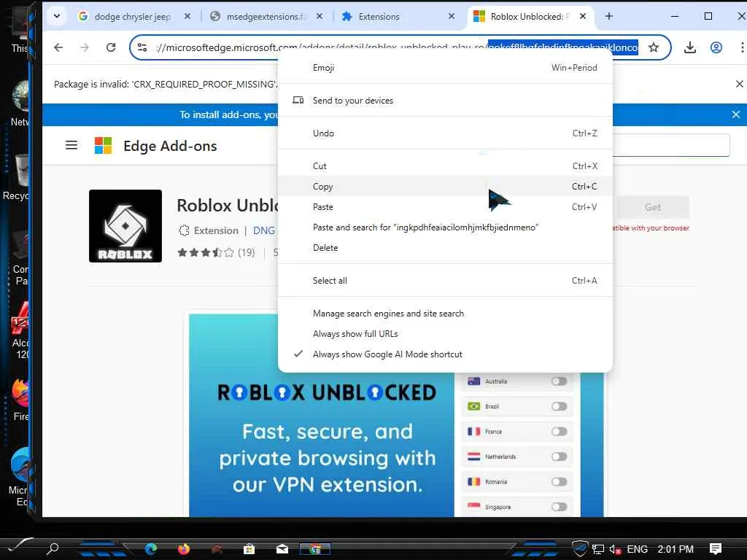
Task: Close the blue install add-ons banner
Action: coord(736,114)
